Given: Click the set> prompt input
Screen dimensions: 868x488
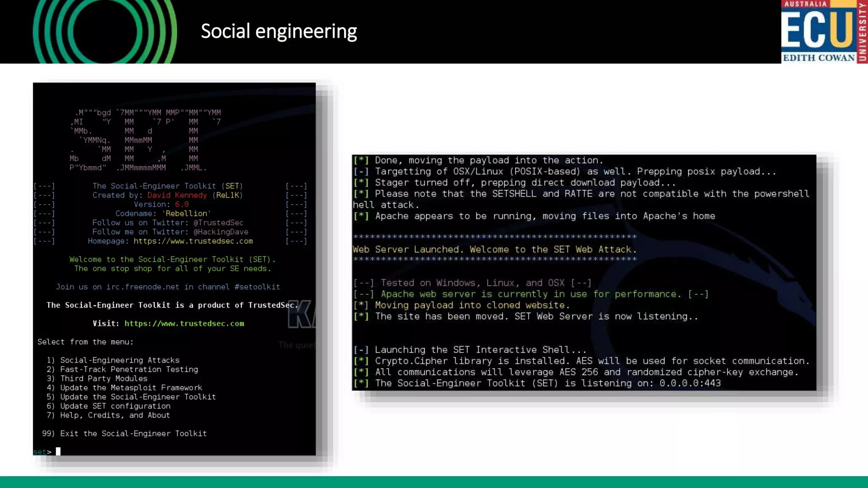Looking at the screenshot, I should tap(42, 452).
